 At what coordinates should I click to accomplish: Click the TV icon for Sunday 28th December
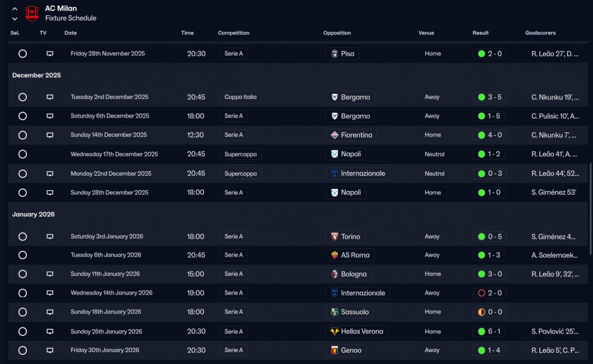[50, 193]
